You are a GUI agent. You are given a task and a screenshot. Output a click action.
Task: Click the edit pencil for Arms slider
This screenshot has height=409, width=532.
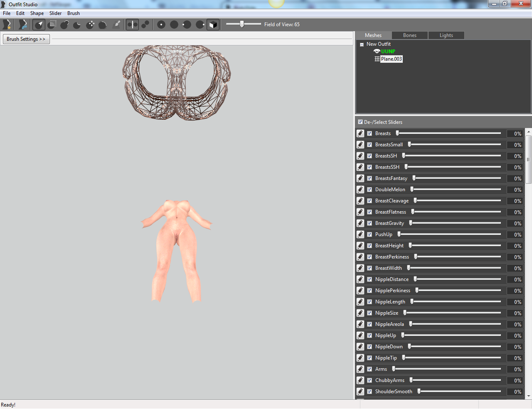click(360, 369)
